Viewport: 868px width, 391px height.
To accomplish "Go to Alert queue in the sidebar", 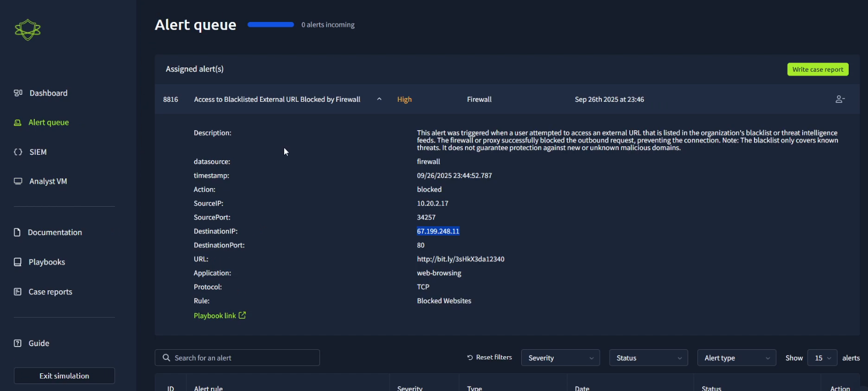I will [x=49, y=123].
